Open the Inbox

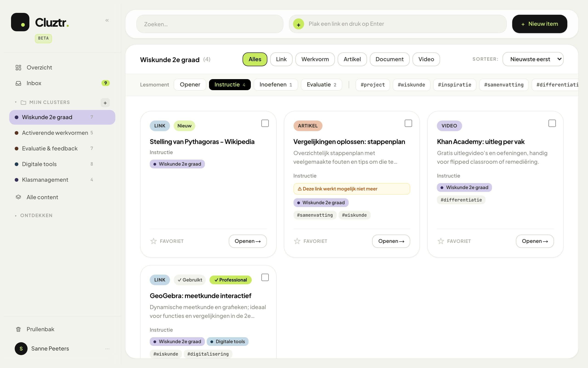[62, 83]
